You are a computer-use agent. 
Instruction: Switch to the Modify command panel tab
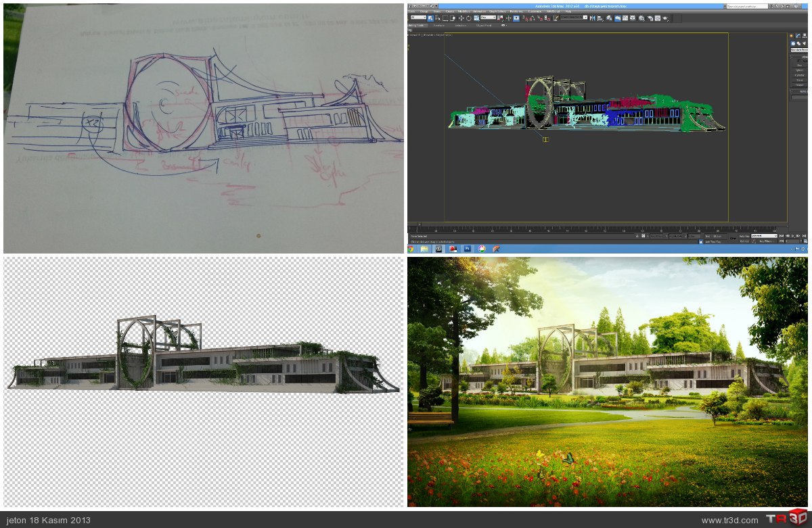point(798,36)
